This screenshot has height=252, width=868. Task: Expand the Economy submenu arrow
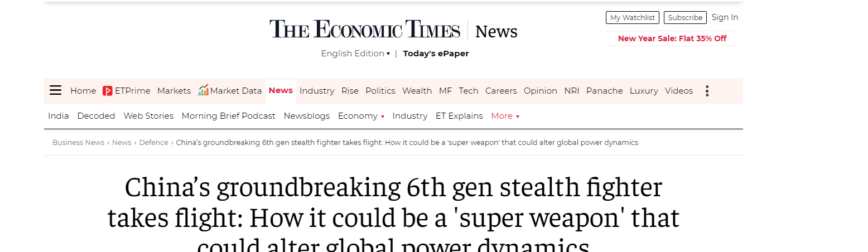click(x=383, y=117)
